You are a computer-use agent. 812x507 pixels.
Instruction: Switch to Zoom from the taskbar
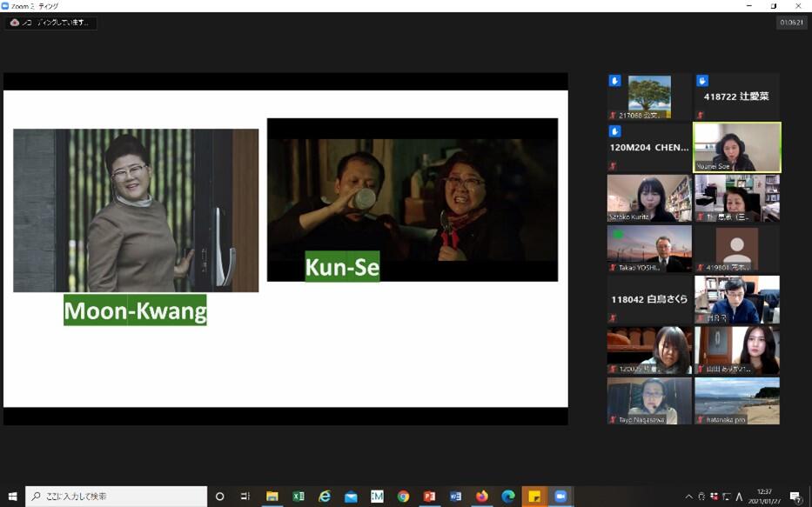pyautogui.click(x=560, y=497)
